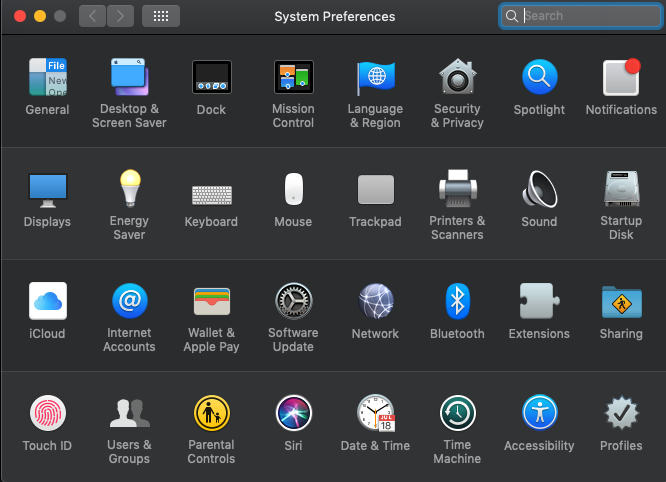Go back with the toolbar back arrow
666x482 pixels.
(92, 17)
